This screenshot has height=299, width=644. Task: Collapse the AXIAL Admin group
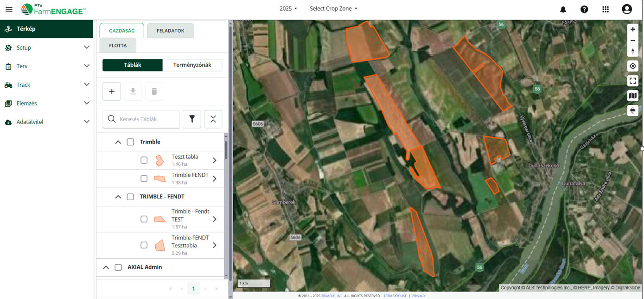pyautogui.click(x=106, y=267)
